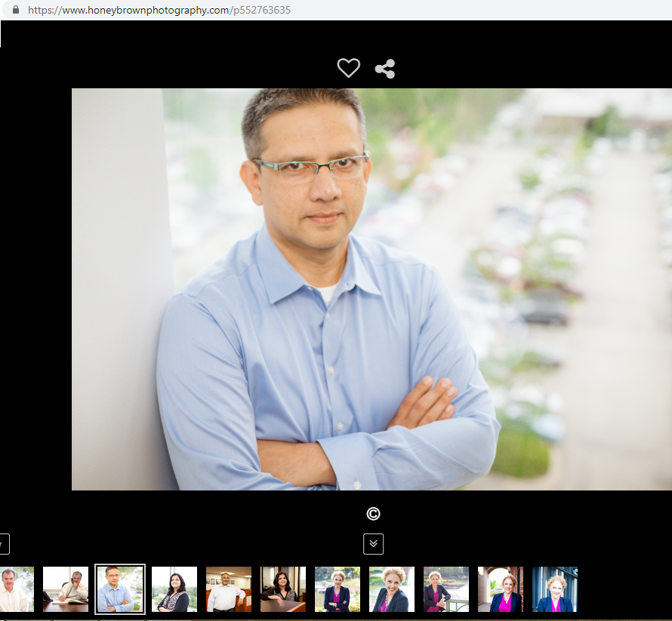Screen dimensions: 672x621
Task: Collapse thumbnails with the double-chevron button
Action: click(x=373, y=544)
